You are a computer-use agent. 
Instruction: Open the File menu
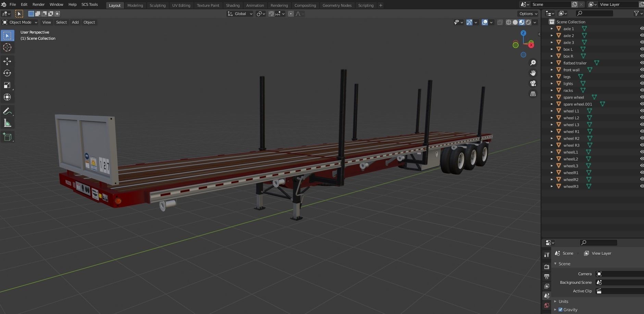pyautogui.click(x=13, y=4)
